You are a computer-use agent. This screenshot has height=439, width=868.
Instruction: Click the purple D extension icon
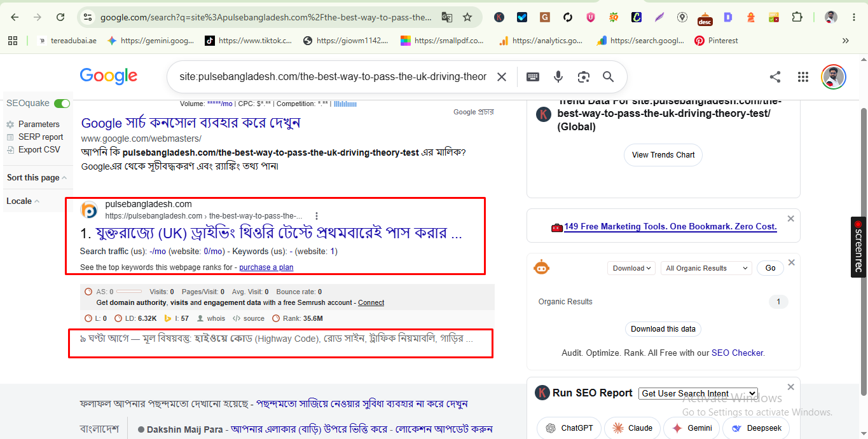(x=728, y=17)
